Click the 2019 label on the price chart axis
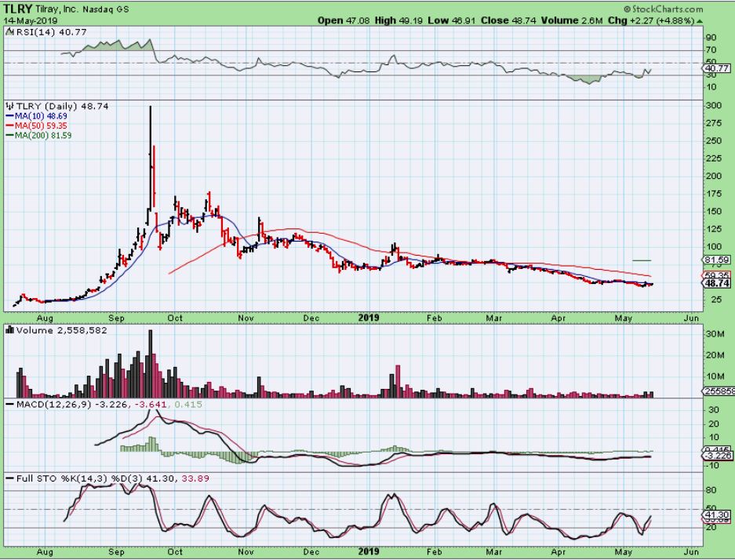 [369, 318]
